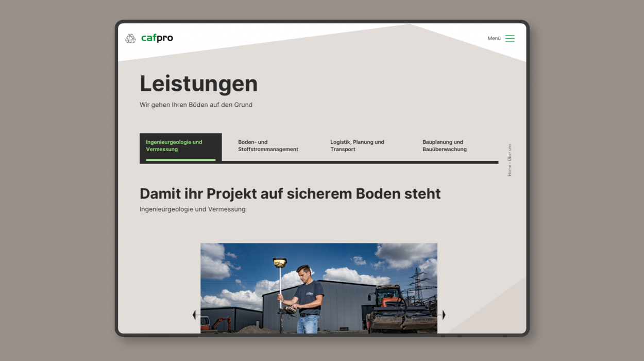
Task: Click subtitle 'Ingenieurgeologie und Vermessung' below heading
Action: point(193,209)
